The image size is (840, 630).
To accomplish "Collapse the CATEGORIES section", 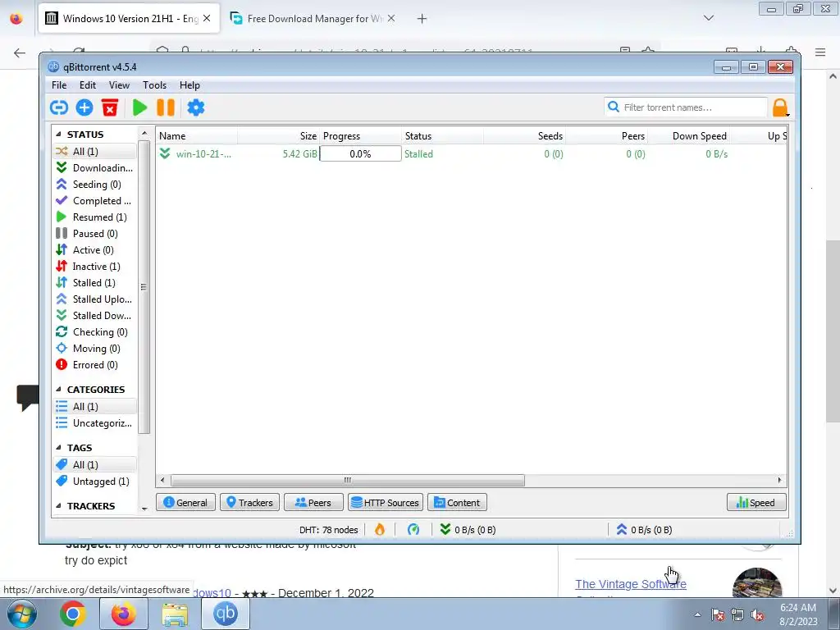I will click(58, 390).
